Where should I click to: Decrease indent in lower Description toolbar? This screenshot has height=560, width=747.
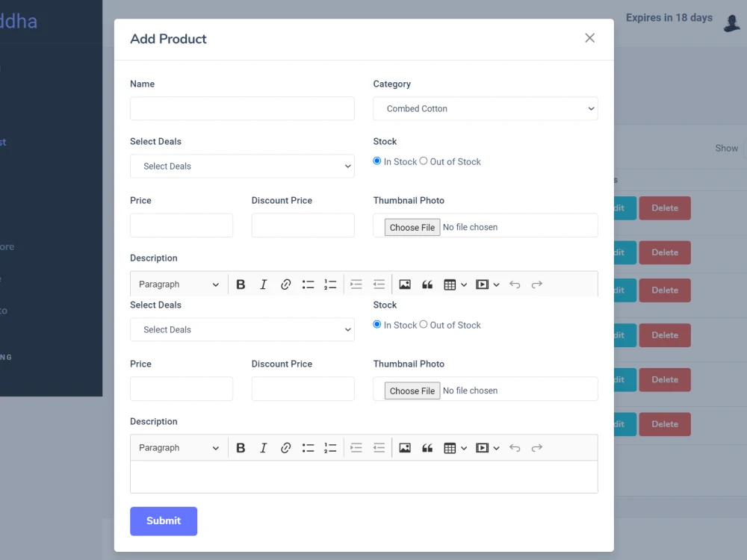tap(379, 447)
